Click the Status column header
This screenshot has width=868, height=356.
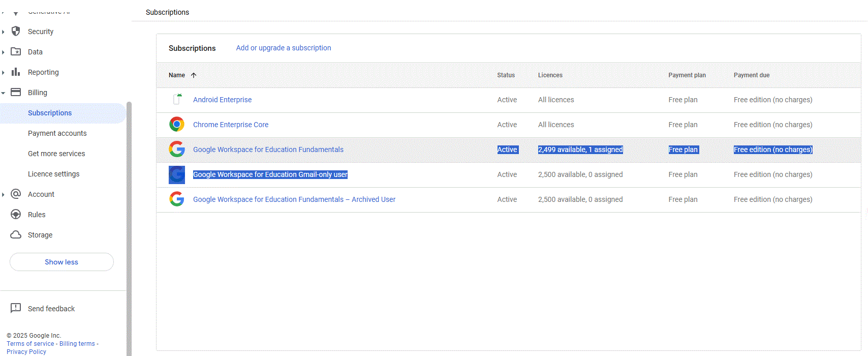click(x=506, y=75)
